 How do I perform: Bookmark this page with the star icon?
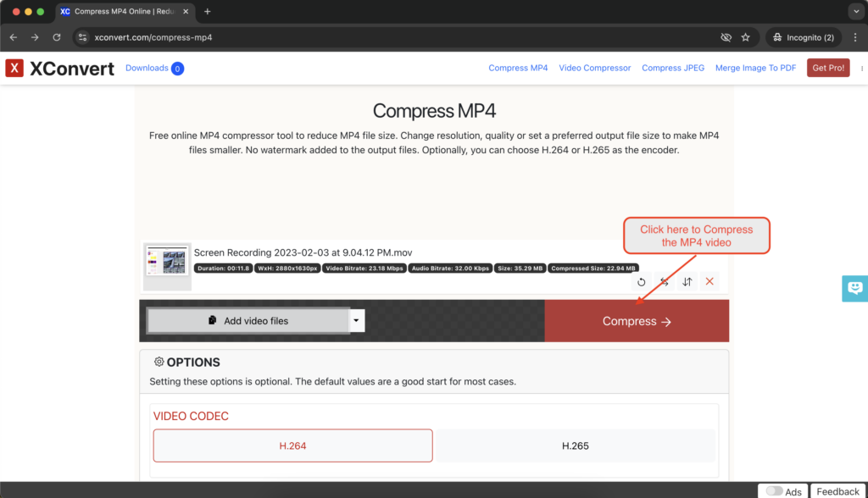tap(746, 37)
